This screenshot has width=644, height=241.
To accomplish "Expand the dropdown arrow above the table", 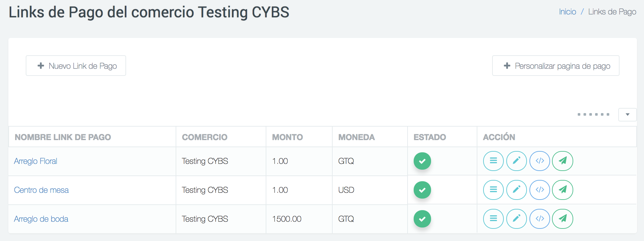I will pos(627,115).
